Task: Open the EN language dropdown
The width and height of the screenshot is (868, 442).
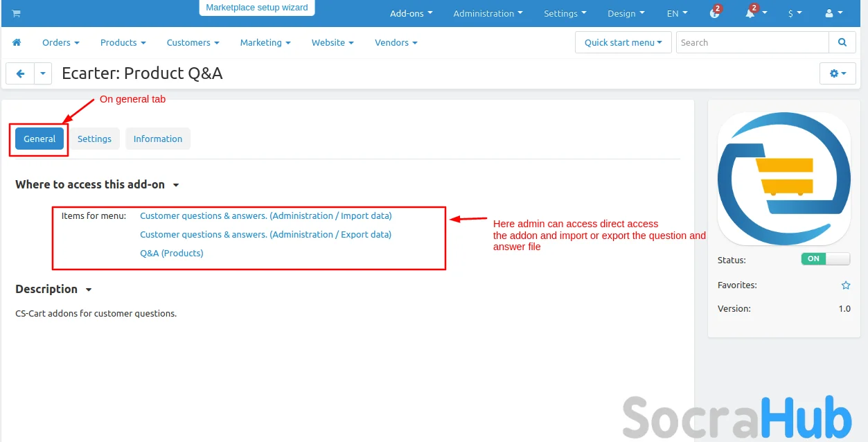Action: 677,13
